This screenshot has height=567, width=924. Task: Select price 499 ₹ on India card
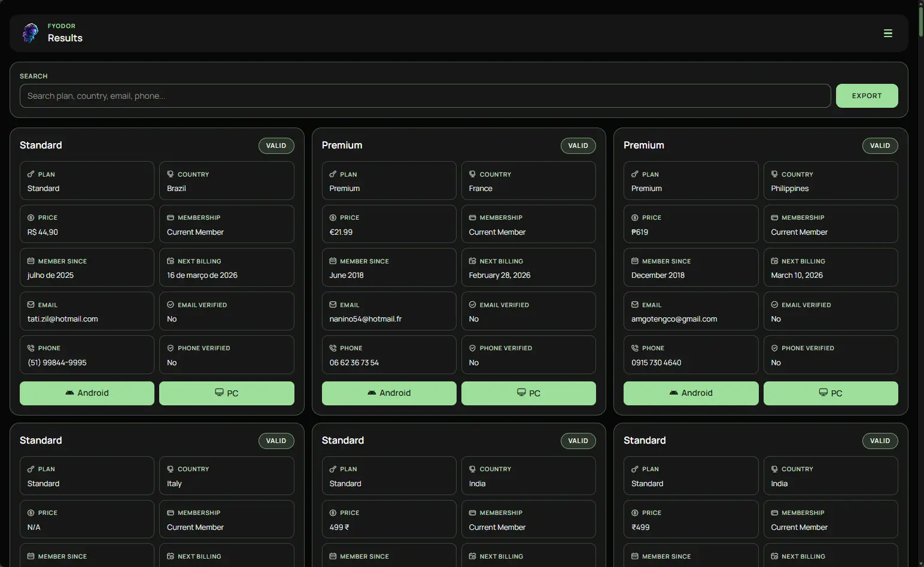tap(339, 527)
